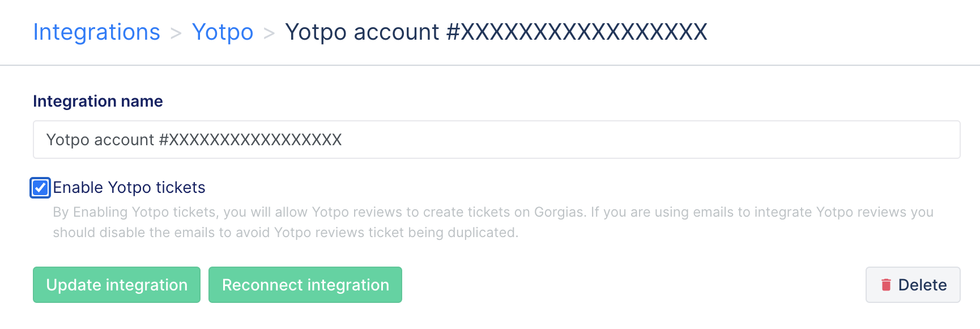Focus the Integration name input field

497,140
